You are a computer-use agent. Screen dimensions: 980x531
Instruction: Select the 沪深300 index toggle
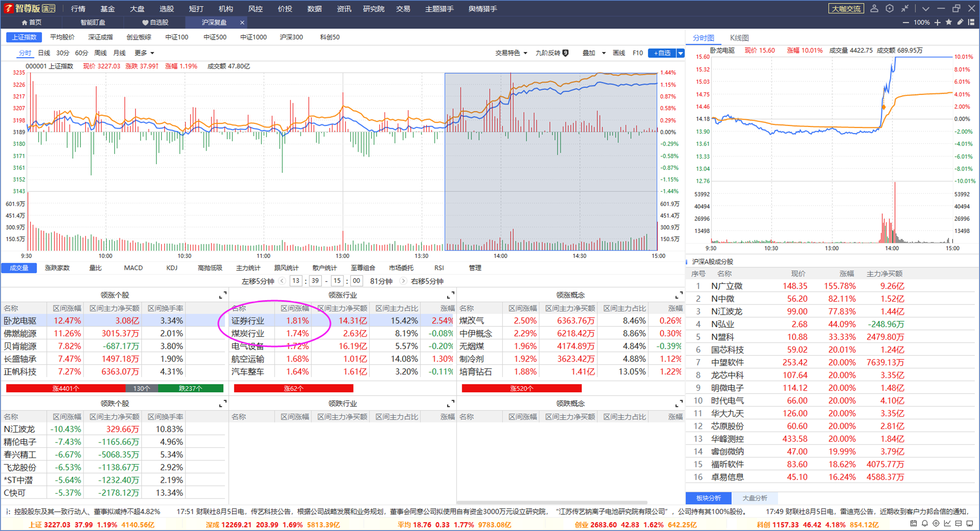(x=291, y=37)
